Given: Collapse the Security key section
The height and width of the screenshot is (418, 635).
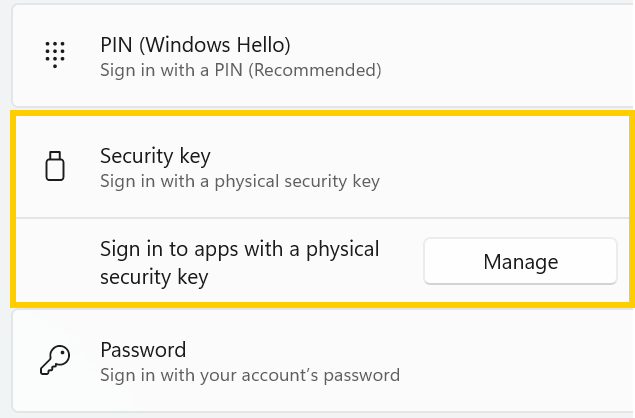Looking at the screenshot, I should click(320, 166).
